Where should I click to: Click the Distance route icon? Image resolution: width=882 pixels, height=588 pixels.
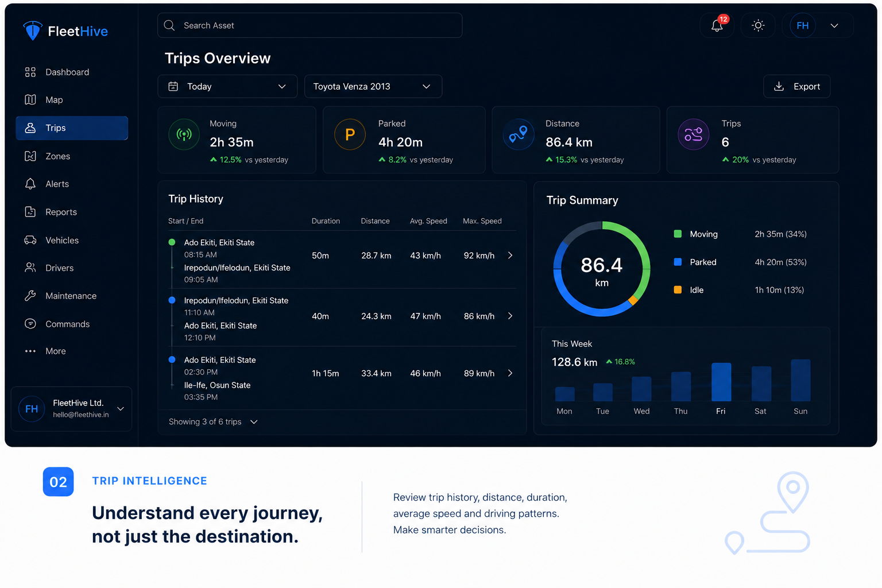(x=518, y=134)
